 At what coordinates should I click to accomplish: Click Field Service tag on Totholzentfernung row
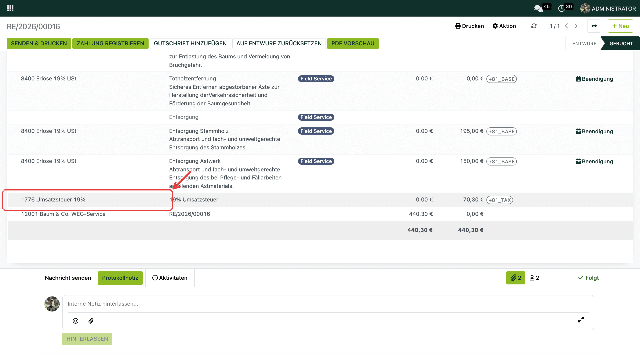[x=316, y=79]
